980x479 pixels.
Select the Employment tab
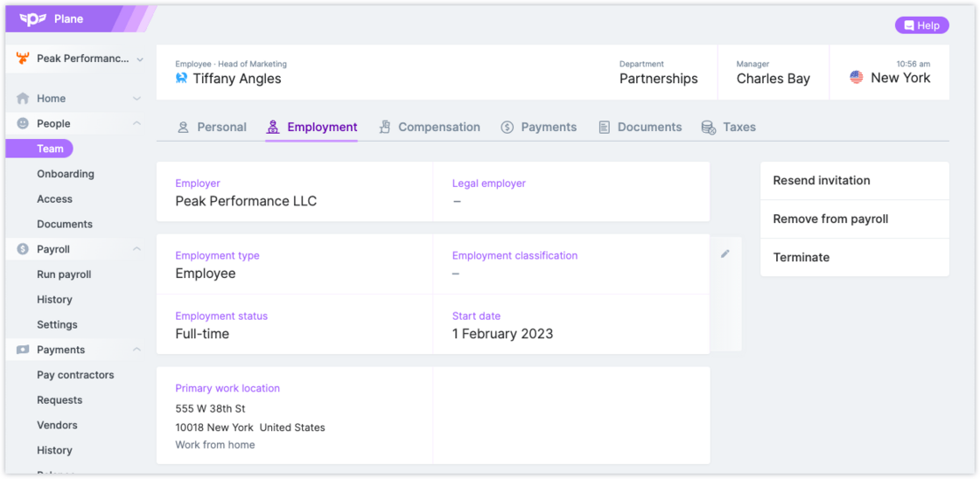(x=311, y=128)
